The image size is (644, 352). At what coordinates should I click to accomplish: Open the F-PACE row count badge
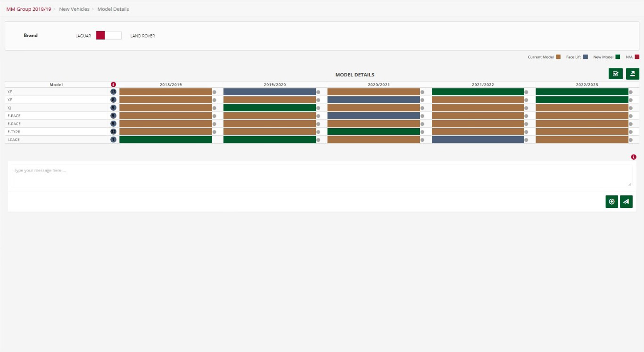click(113, 116)
